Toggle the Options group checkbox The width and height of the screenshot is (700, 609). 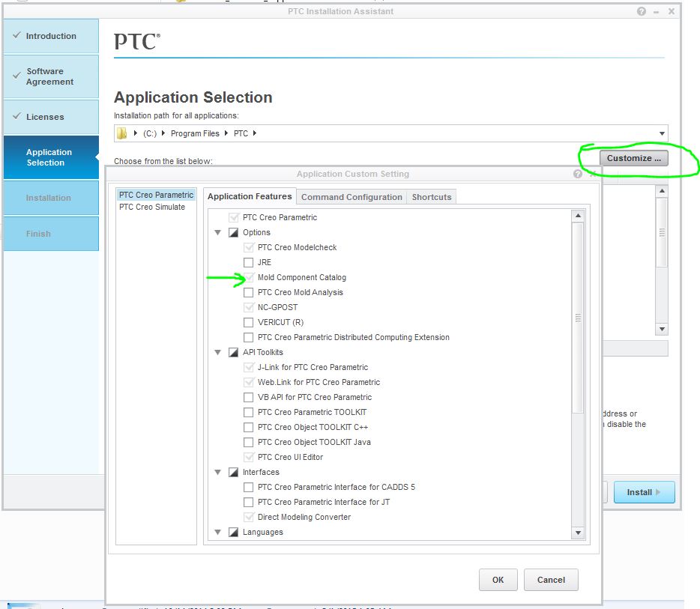click(233, 232)
